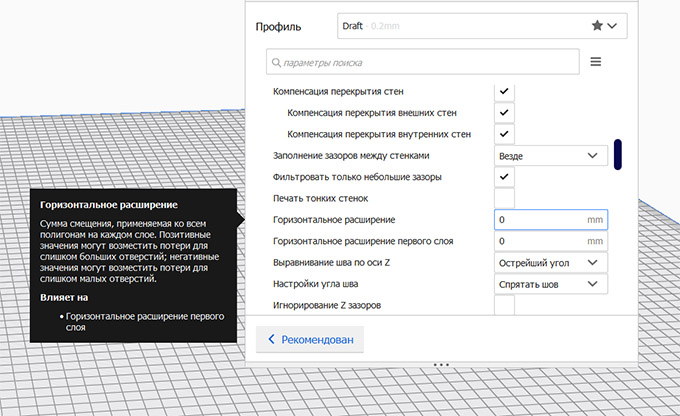Enable Печать тонких стенок checkbox
Viewport: 680px width, 416px height.
coord(504,198)
